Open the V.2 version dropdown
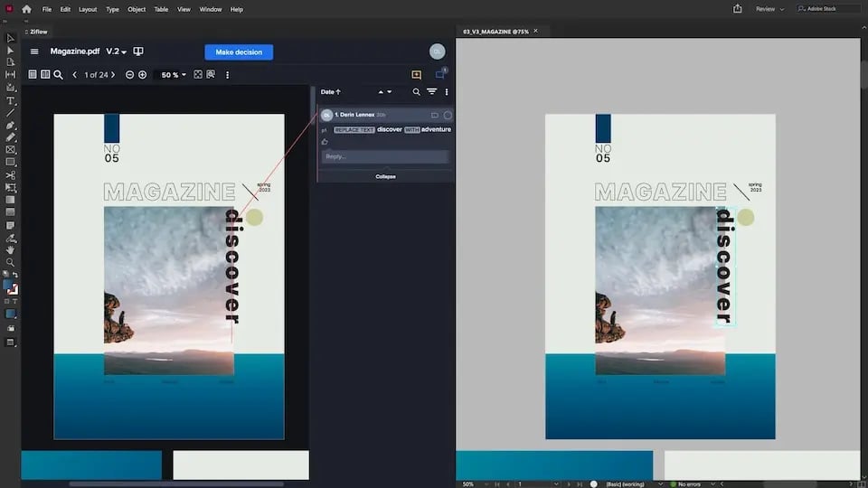The width and height of the screenshot is (868, 488). (x=117, y=52)
